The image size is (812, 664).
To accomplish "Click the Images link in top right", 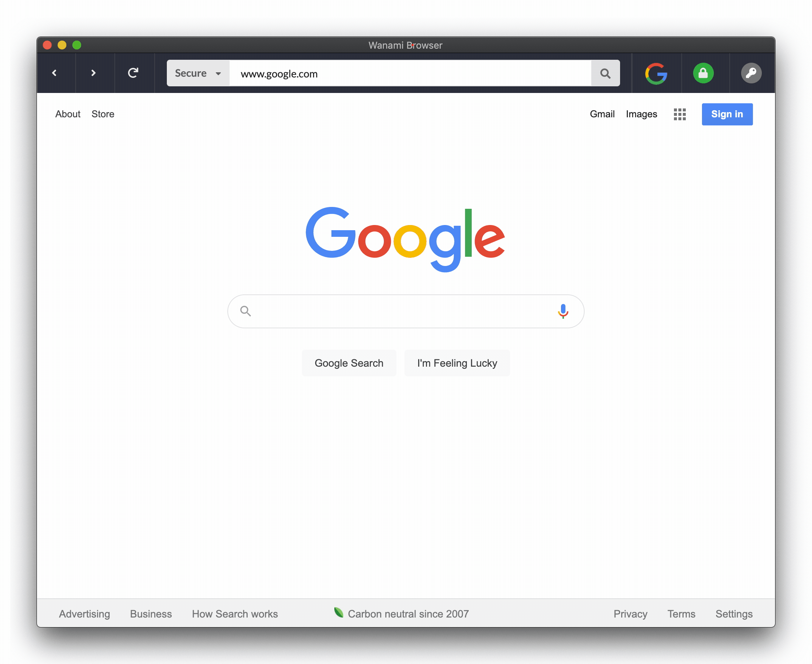I will coord(641,114).
